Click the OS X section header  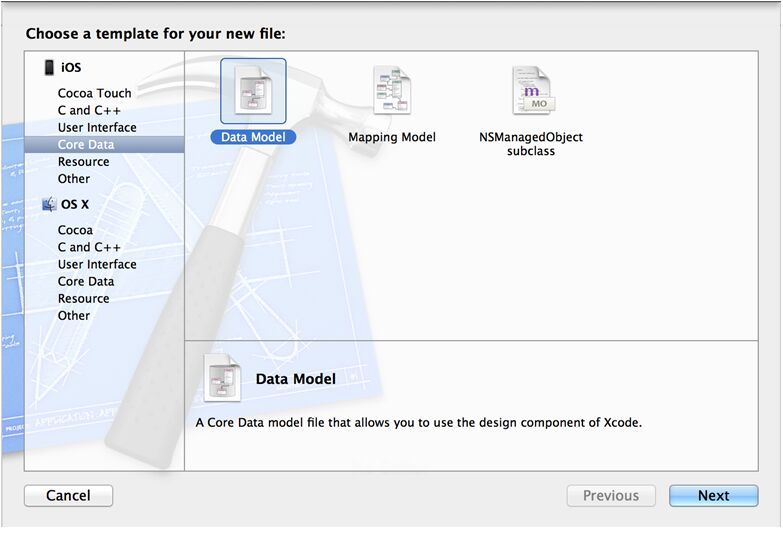coord(75,204)
